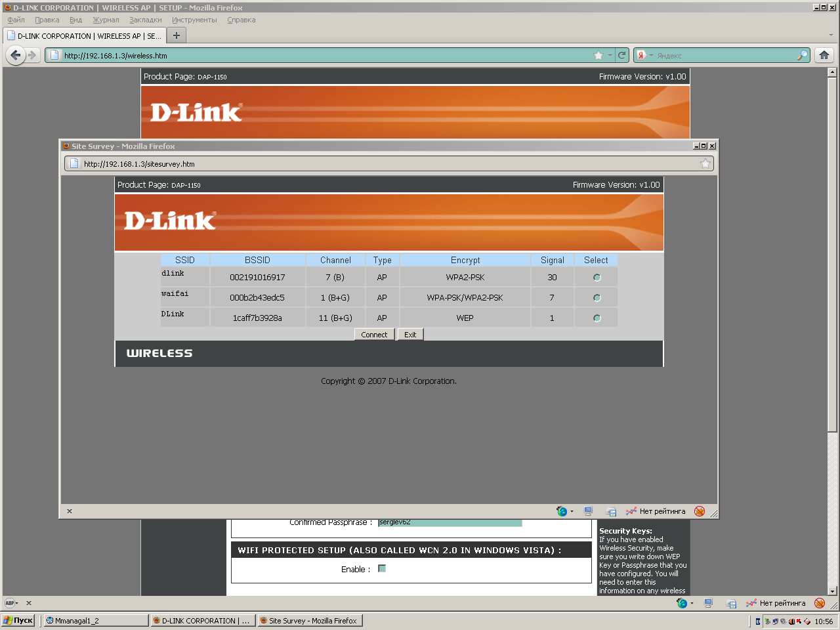Open the Windows Пуск start button
The width and height of the screenshot is (840, 630).
point(18,620)
